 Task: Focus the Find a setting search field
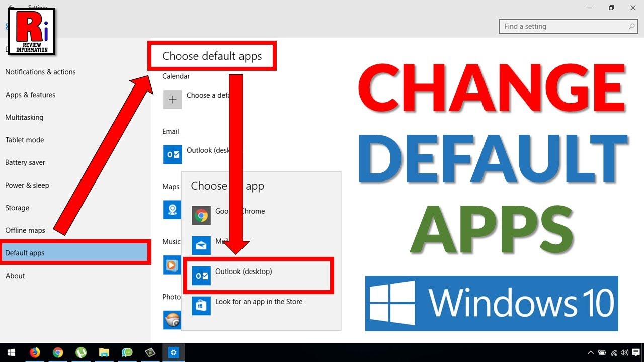569,26
